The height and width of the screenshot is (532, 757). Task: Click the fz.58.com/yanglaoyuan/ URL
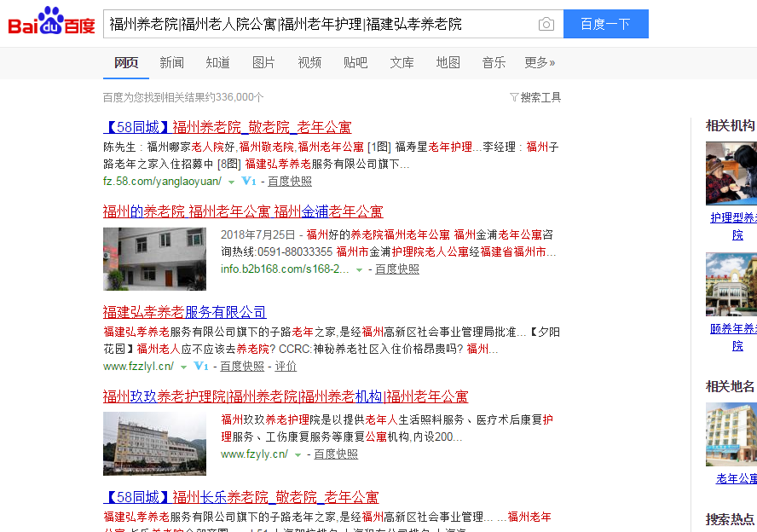tap(162, 182)
